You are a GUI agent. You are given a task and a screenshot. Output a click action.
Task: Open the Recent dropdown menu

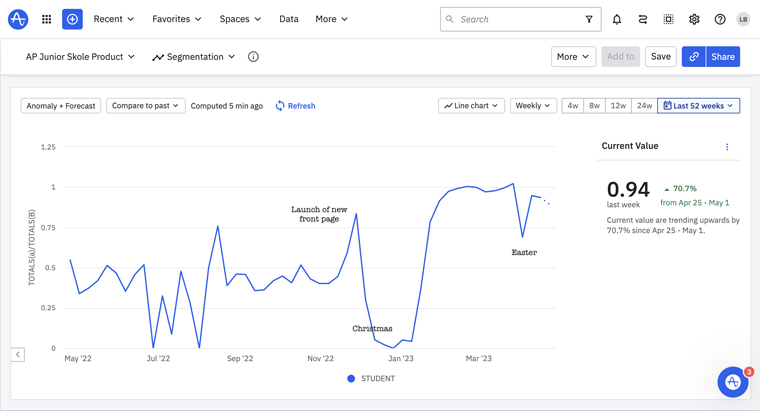coord(113,19)
